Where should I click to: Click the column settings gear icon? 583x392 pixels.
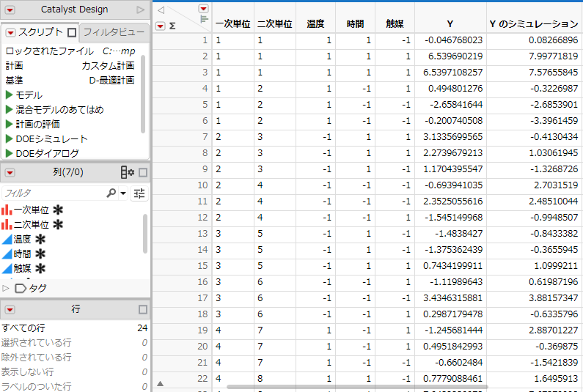click(x=128, y=172)
